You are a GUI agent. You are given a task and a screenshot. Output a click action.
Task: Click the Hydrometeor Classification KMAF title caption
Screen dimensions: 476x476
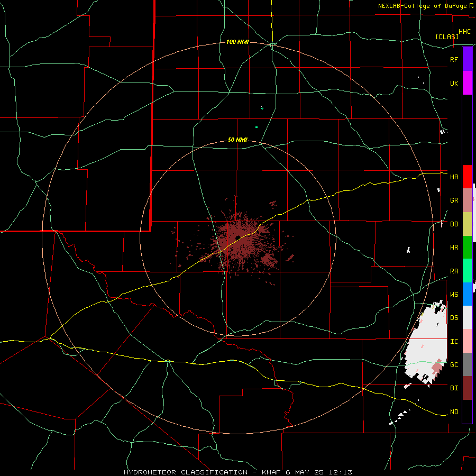coord(237,472)
